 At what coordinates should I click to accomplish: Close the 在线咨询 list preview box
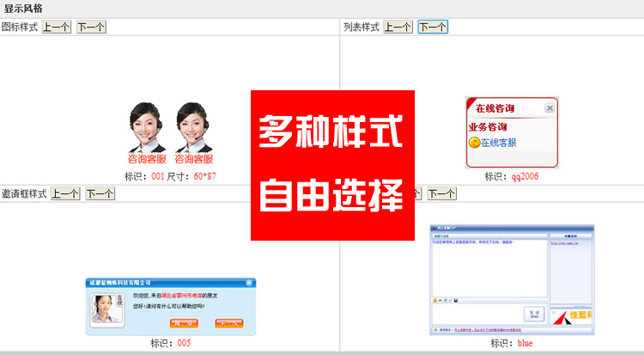coord(550,107)
